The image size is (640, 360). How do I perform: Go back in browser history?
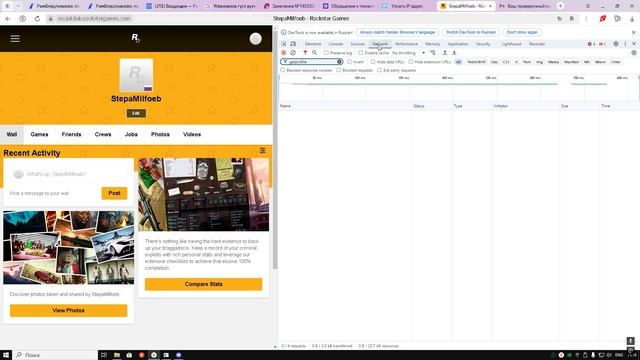point(8,18)
